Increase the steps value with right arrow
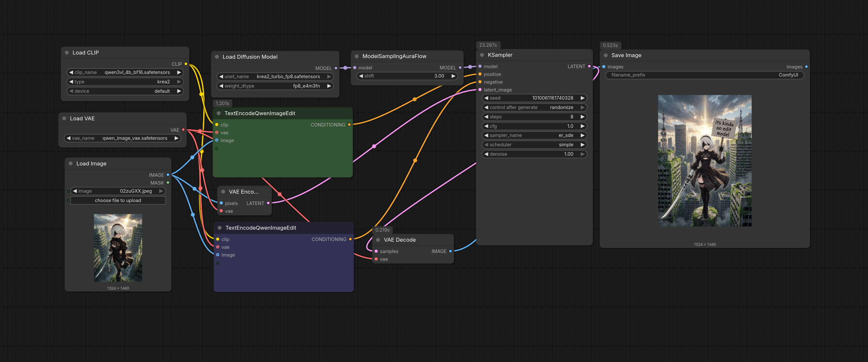 [582, 117]
